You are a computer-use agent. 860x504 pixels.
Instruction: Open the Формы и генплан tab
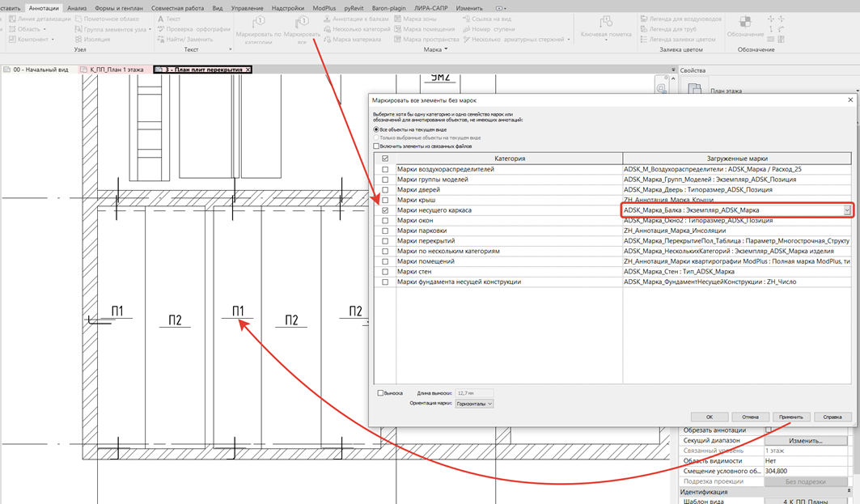[x=118, y=8]
